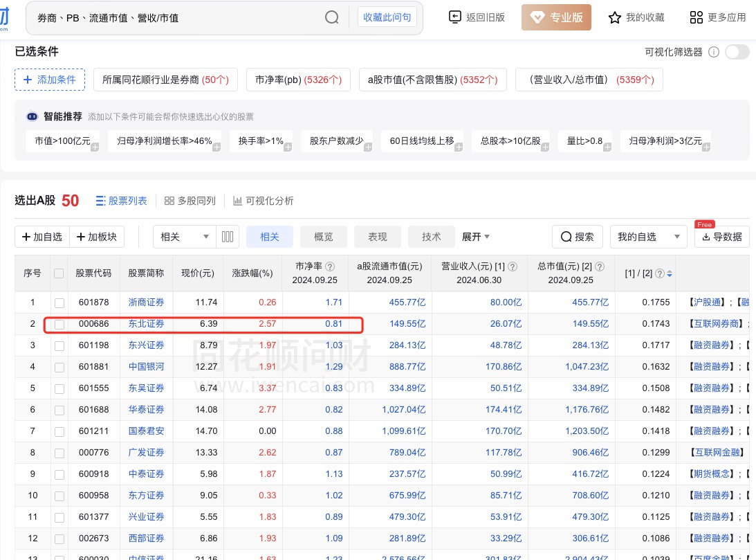
Task: Switch to 股票列表 view
Action: pyautogui.click(x=122, y=201)
